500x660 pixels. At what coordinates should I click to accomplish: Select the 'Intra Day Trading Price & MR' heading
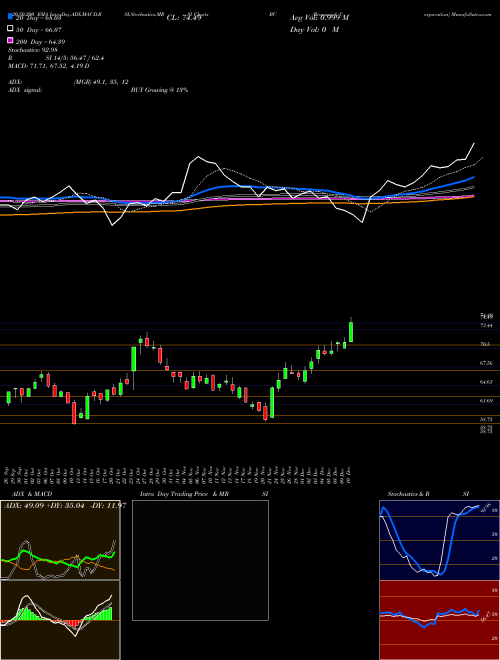pos(184,494)
